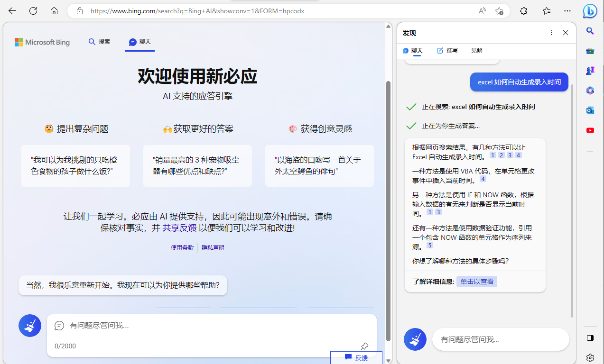The image size is (604, 364).
Task: Select the new topic broom icon
Action: (x=29, y=326)
